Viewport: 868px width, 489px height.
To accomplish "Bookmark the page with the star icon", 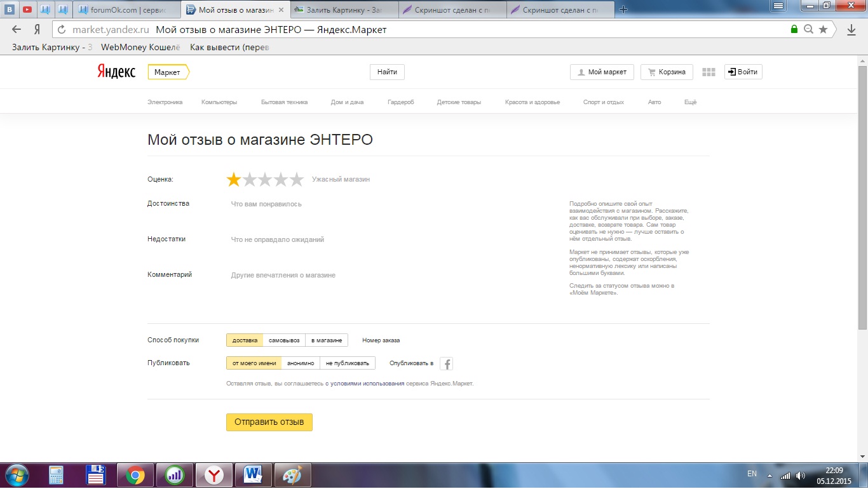I will [823, 29].
